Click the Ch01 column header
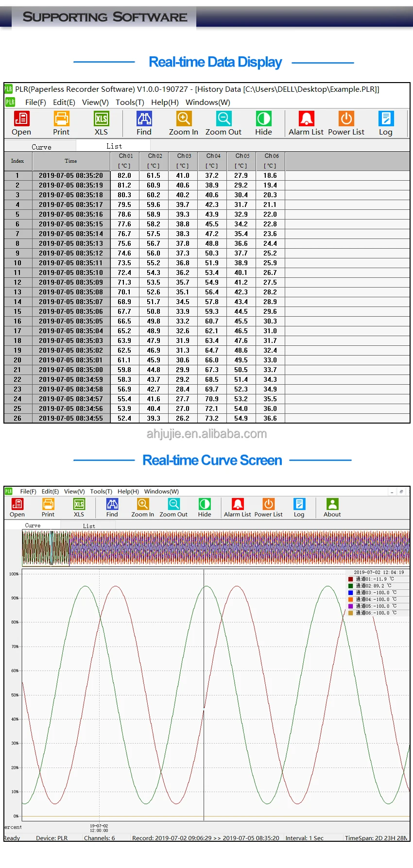 [125, 161]
